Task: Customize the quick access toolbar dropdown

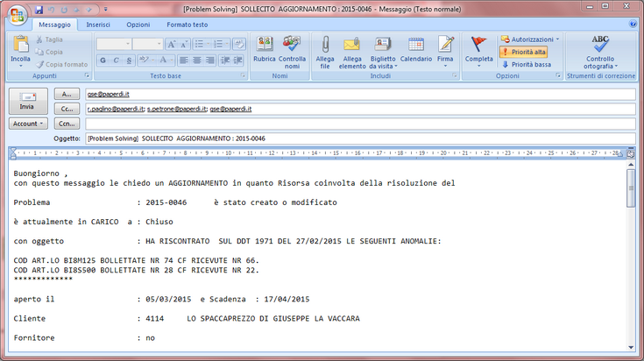Action: tap(105, 10)
